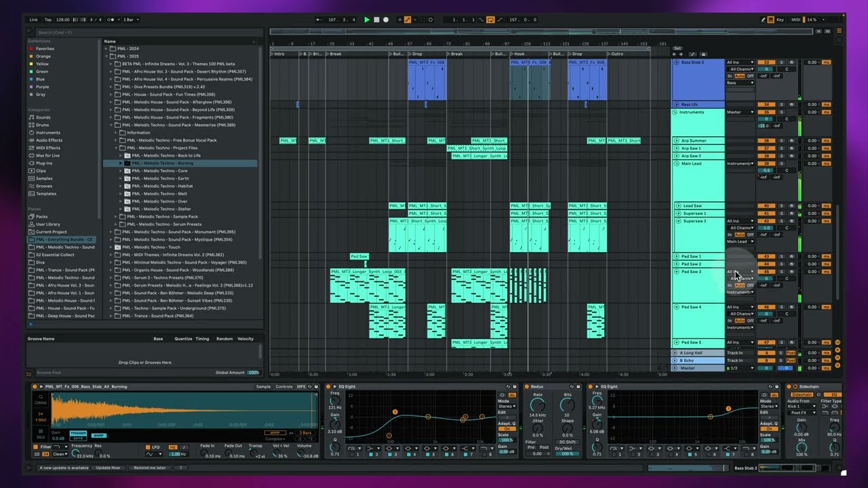
Task: Click the Stop transport button
Action: [376, 20]
